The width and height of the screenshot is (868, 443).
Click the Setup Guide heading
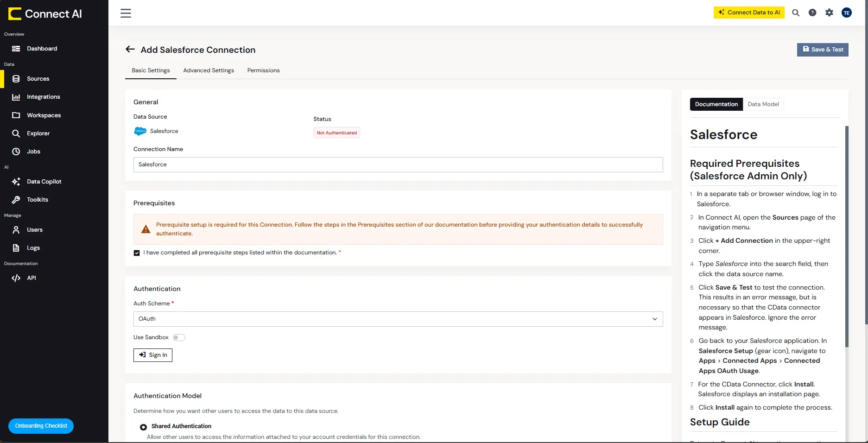[x=720, y=422]
